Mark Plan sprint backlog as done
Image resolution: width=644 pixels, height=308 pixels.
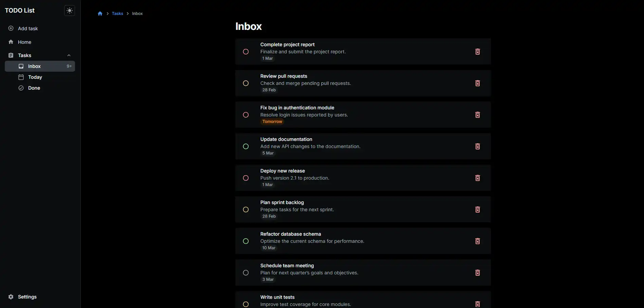(246, 210)
